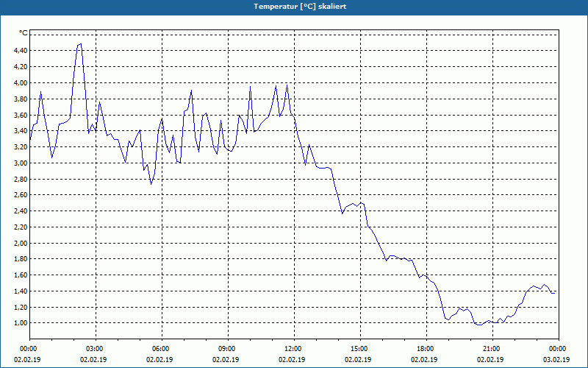The height and width of the screenshot is (368, 588).
Task: Pick the 21:00 time label
Action: coord(492,349)
